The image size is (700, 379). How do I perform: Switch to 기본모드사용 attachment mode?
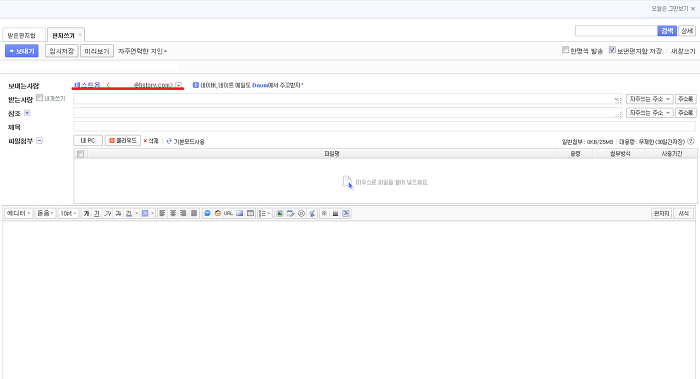185,142
